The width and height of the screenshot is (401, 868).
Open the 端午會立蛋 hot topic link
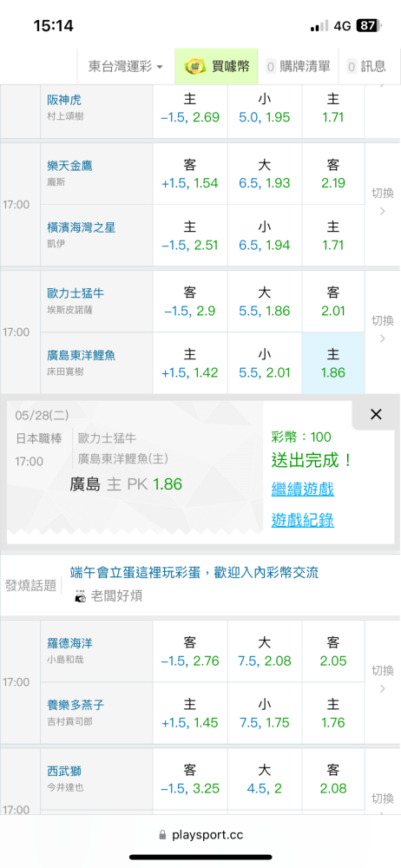tap(194, 572)
